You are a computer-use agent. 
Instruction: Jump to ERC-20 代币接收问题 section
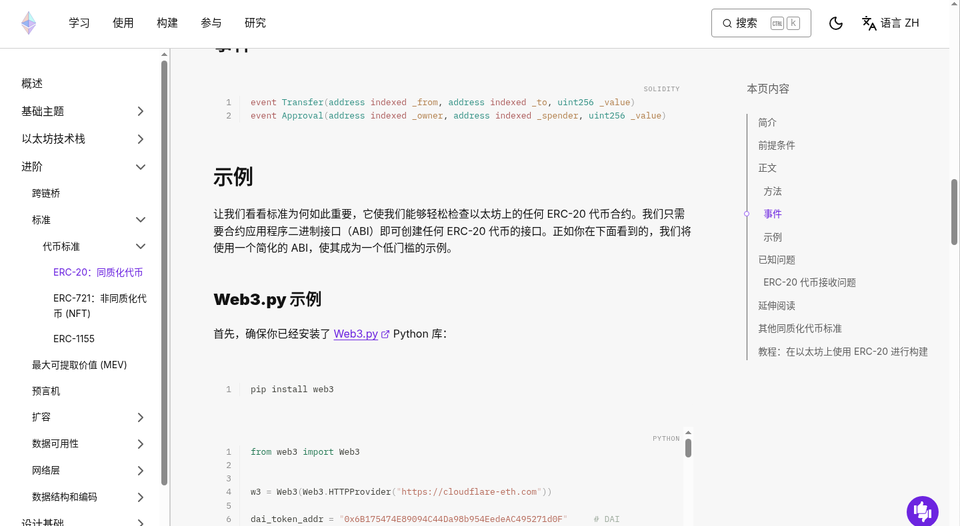click(x=809, y=282)
